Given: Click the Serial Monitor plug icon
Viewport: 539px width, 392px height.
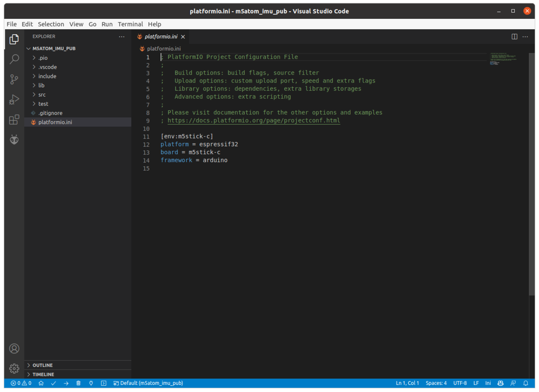Looking at the screenshot, I should pos(91,383).
